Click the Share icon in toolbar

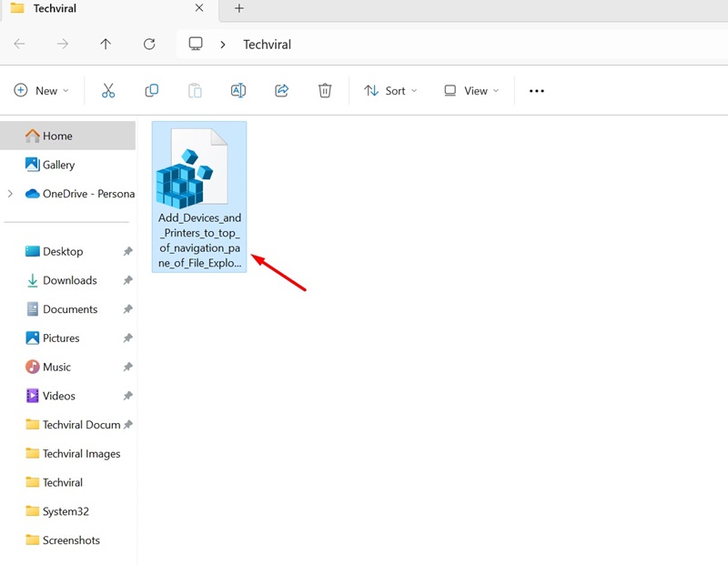(x=282, y=91)
